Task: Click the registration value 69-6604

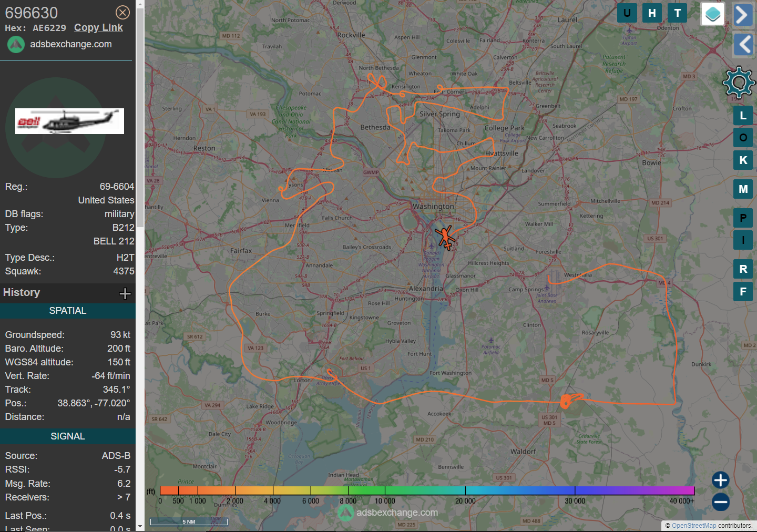Action: click(x=117, y=187)
